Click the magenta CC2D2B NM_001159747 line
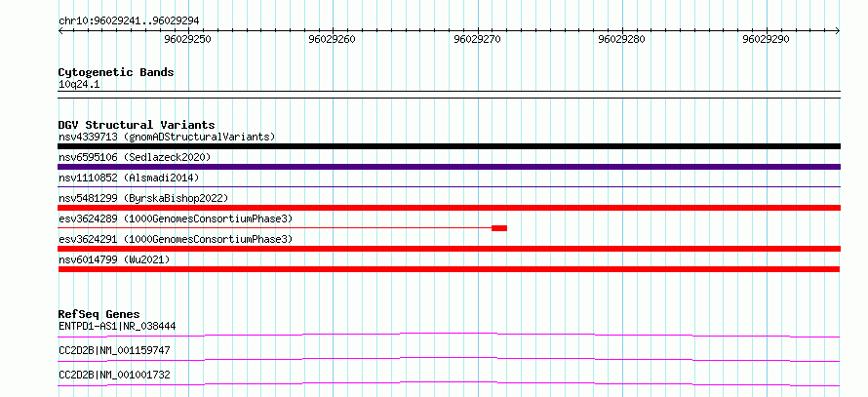Screen dimensions: 868x397 (x=449, y=359)
